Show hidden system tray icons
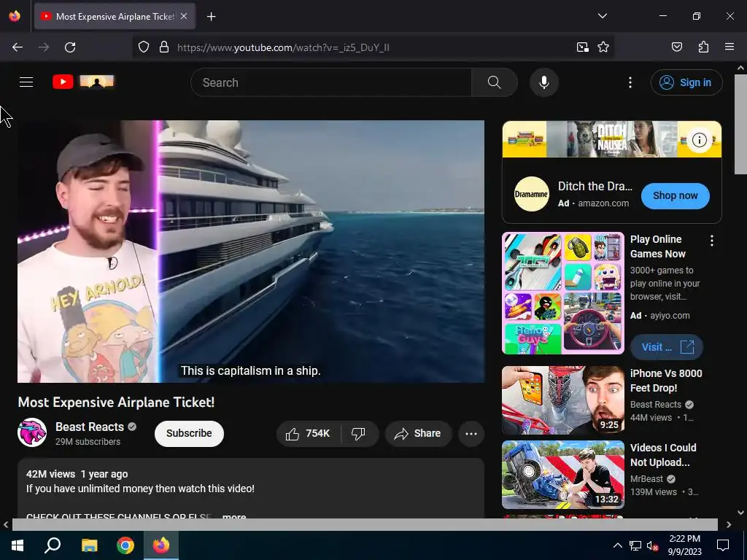 (x=617, y=545)
